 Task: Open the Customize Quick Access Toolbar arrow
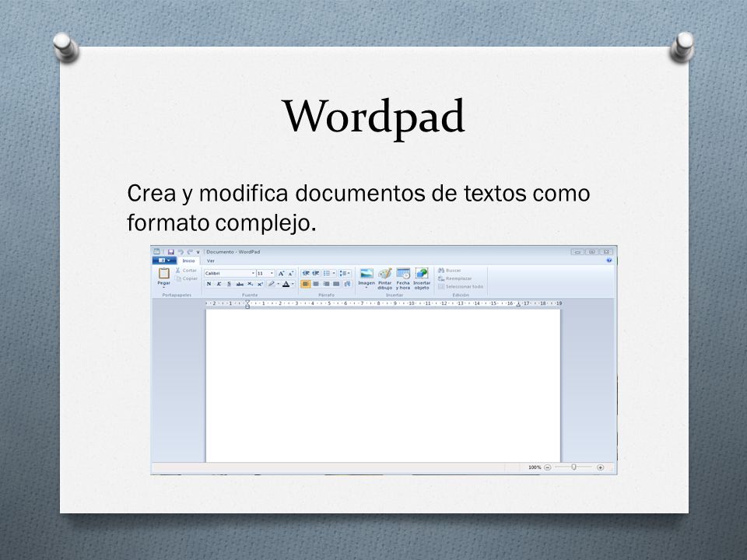pos(198,252)
